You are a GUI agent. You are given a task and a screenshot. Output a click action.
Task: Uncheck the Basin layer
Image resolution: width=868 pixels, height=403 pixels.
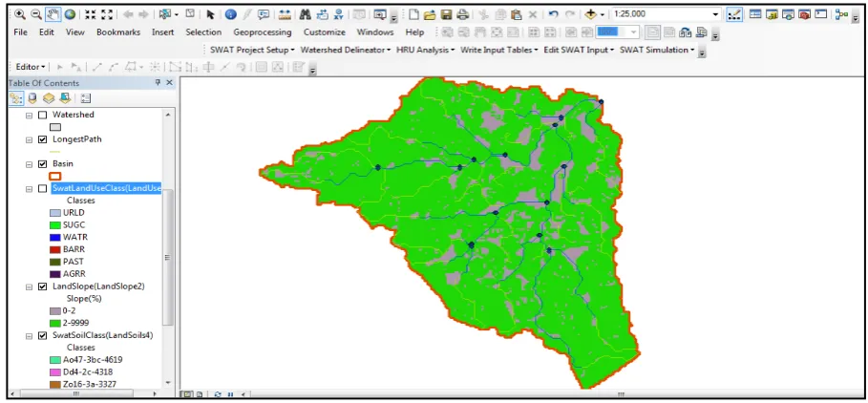[x=43, y=164]
